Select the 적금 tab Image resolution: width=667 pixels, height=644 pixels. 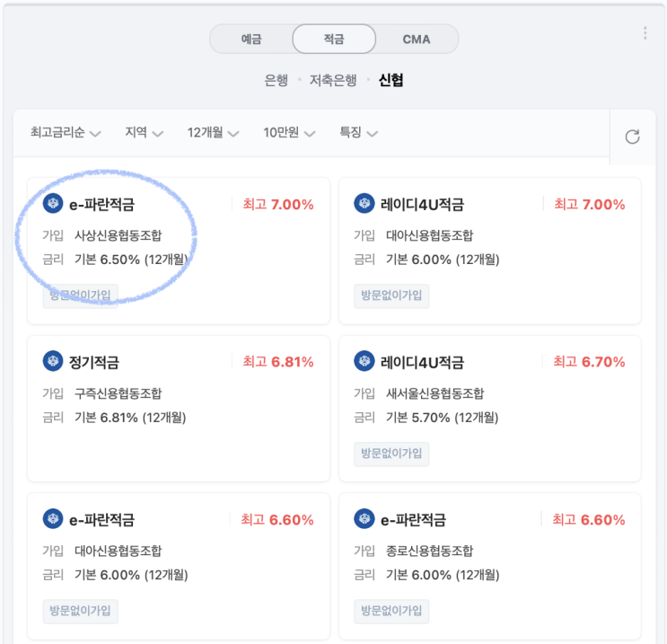pyautogui.click(x=334, y=40)
